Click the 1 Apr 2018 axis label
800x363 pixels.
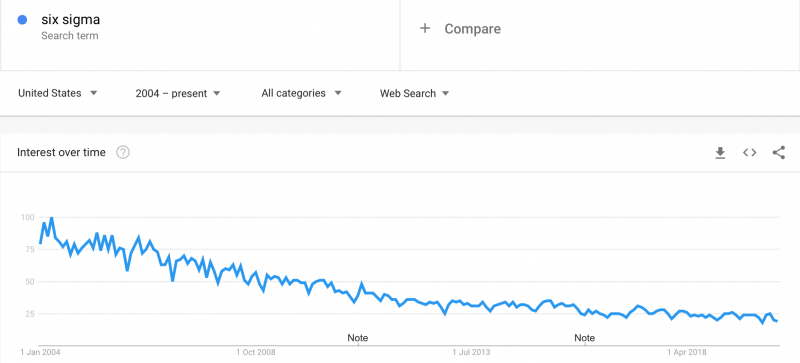688,352
